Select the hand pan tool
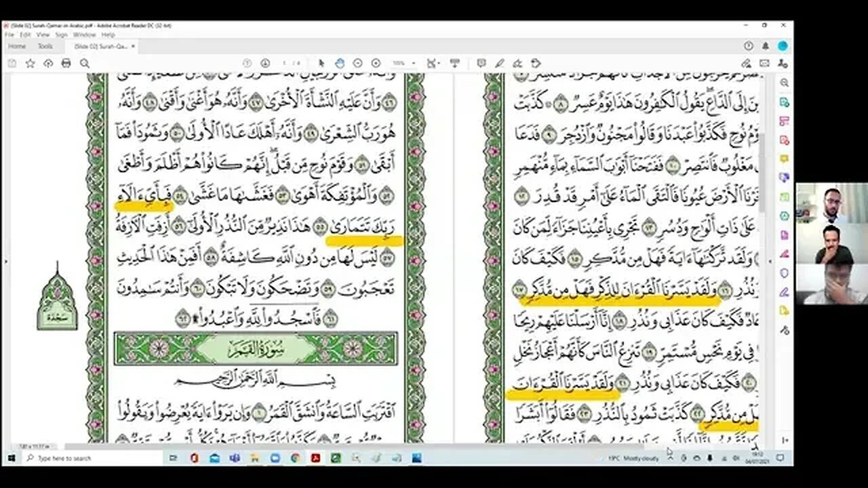The height and width of the screenshot is (488, 868). [340, 63]
